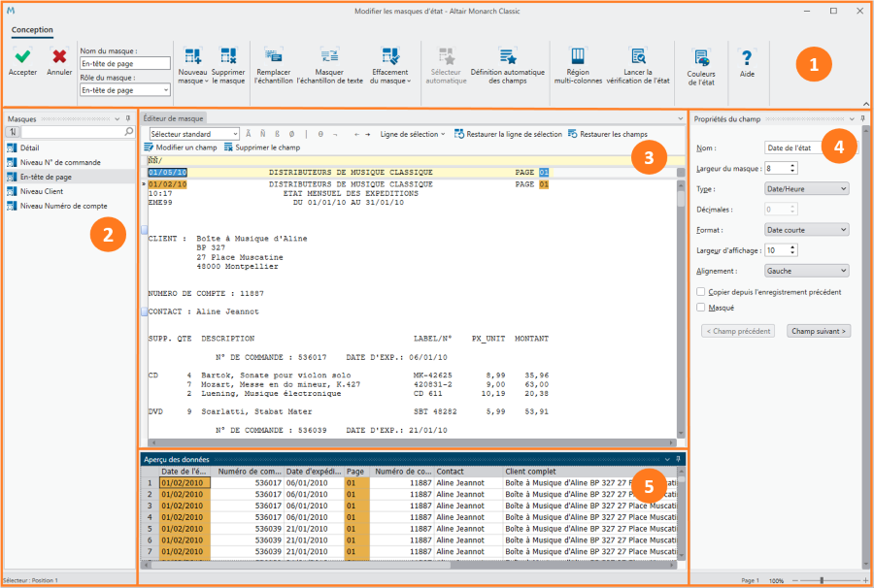Launch Lancer la vérification de l'état

638,56
